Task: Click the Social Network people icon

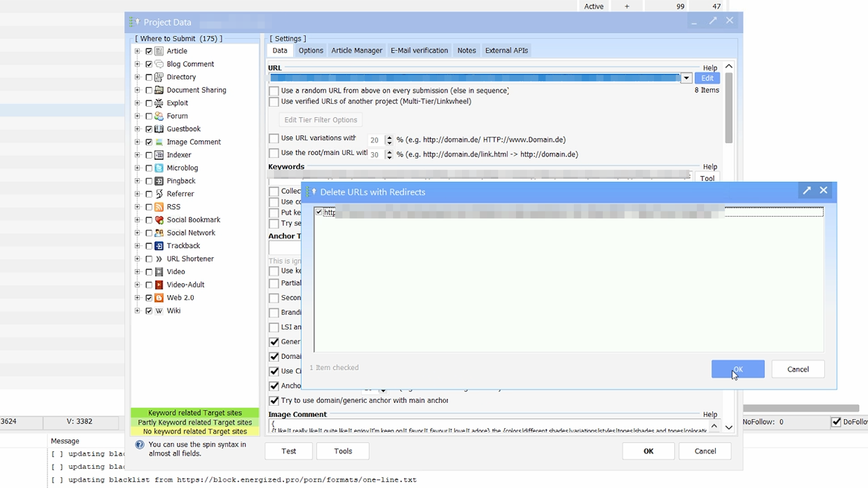Action: click(x=159, y=233)
